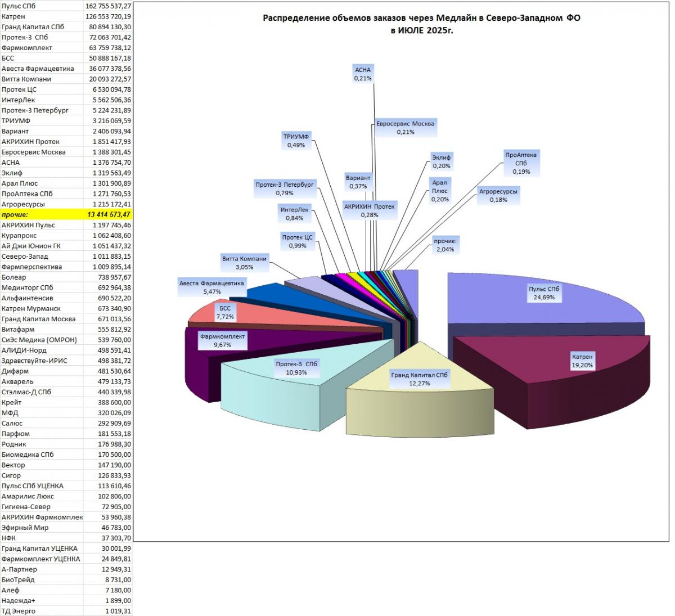Screen dimensions: 675x616
Task: Select the Евросервис Москва table cell
Action: click(x=42, y=152)
